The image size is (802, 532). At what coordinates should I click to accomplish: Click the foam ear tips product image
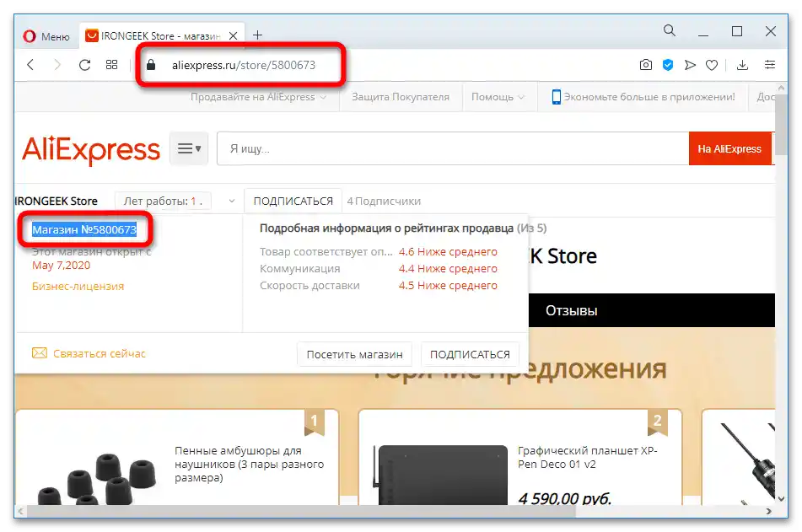tap(97, 478)
